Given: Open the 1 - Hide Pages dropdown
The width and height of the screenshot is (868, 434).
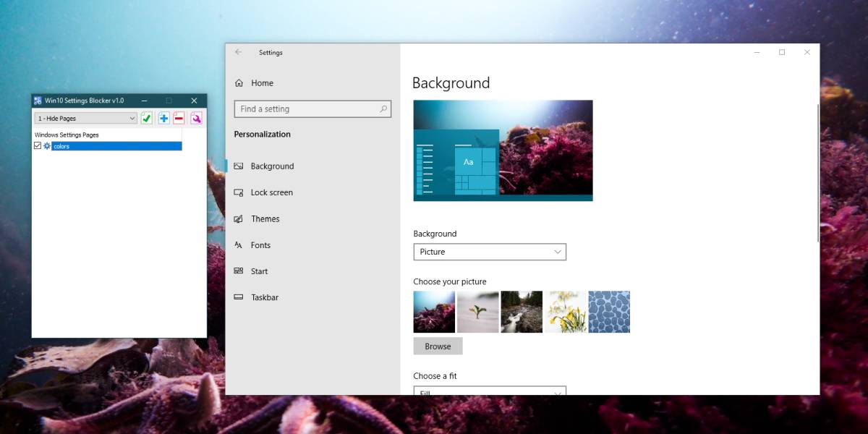Looking at the screenshot, I should [x=86, y=118].
